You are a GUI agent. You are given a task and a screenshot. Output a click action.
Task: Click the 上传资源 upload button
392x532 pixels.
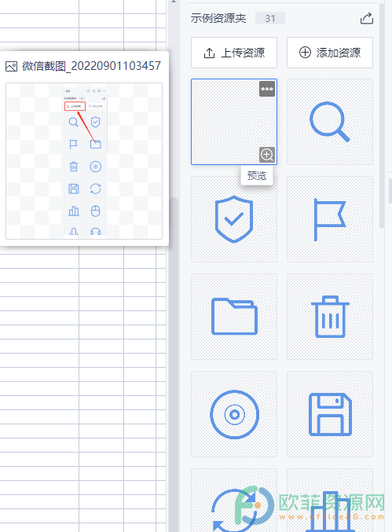[234, 53]
